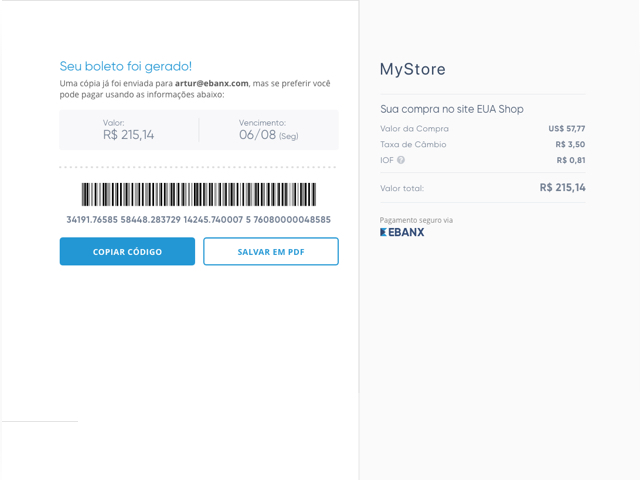
Task: Click the "Pagamento seguro via" text
Action: tap(416, 220)
